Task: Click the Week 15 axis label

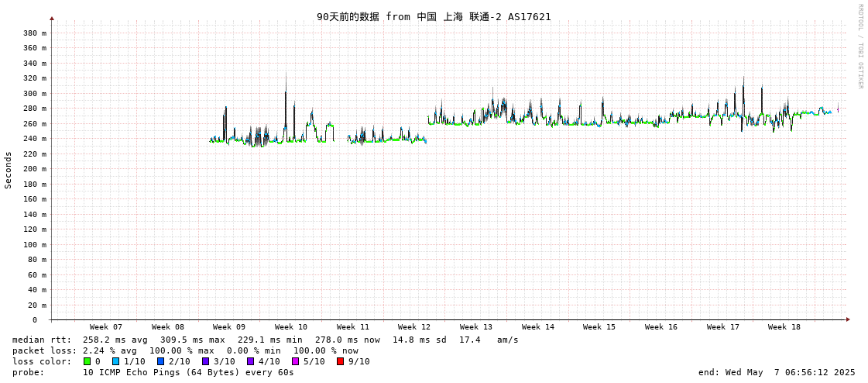Action: [599, 327]
